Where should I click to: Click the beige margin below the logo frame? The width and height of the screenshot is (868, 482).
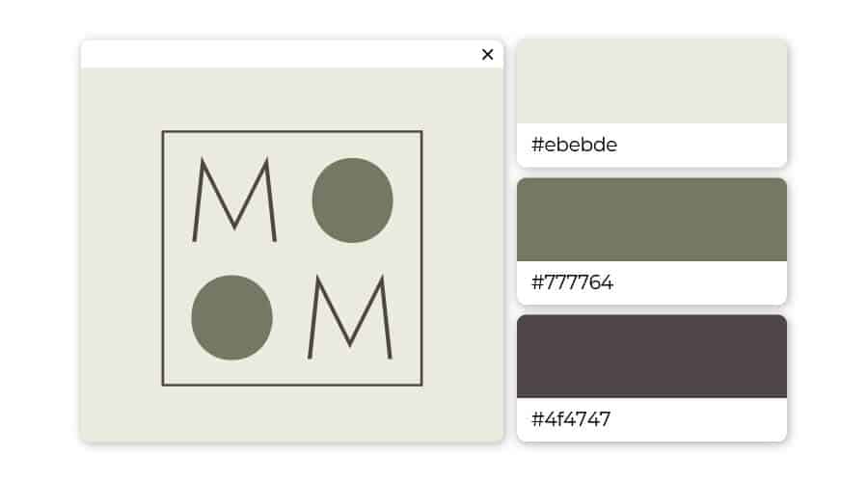click(292, 413)
